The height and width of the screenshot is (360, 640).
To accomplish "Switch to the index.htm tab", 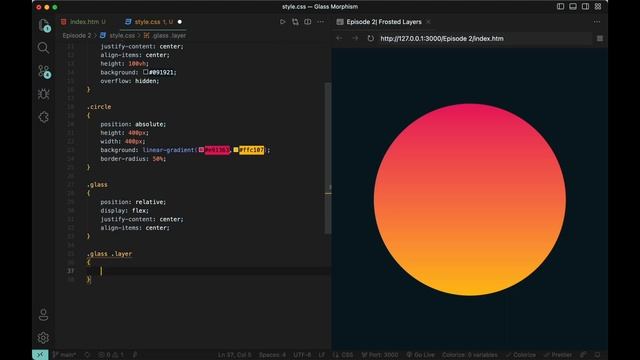I will click(x=83, y=22).
